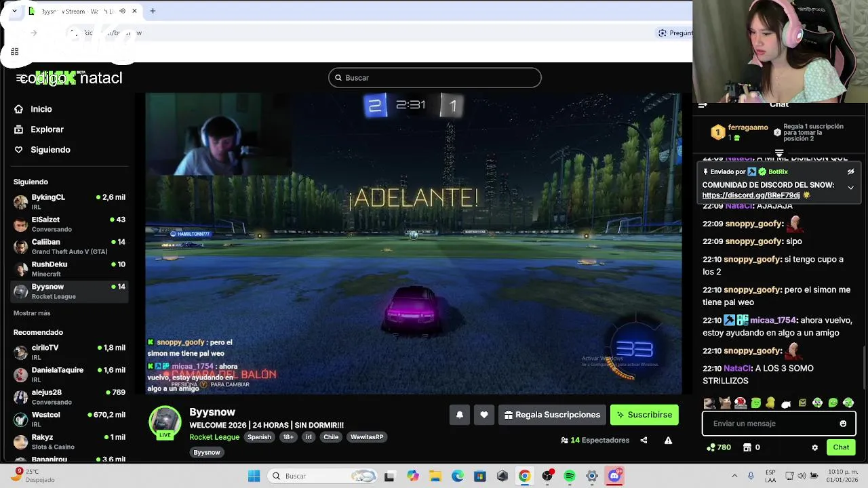Image resolution: width=868 pixels, height=488 pixels.
Task: Click the microphone icon in system tray
Action: (x=751, y=476)
